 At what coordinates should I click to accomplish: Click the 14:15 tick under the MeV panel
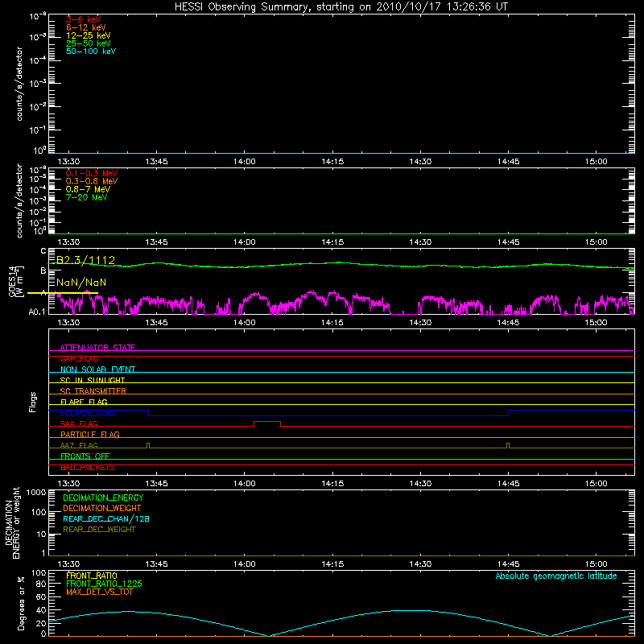click(x=332, y=242)
